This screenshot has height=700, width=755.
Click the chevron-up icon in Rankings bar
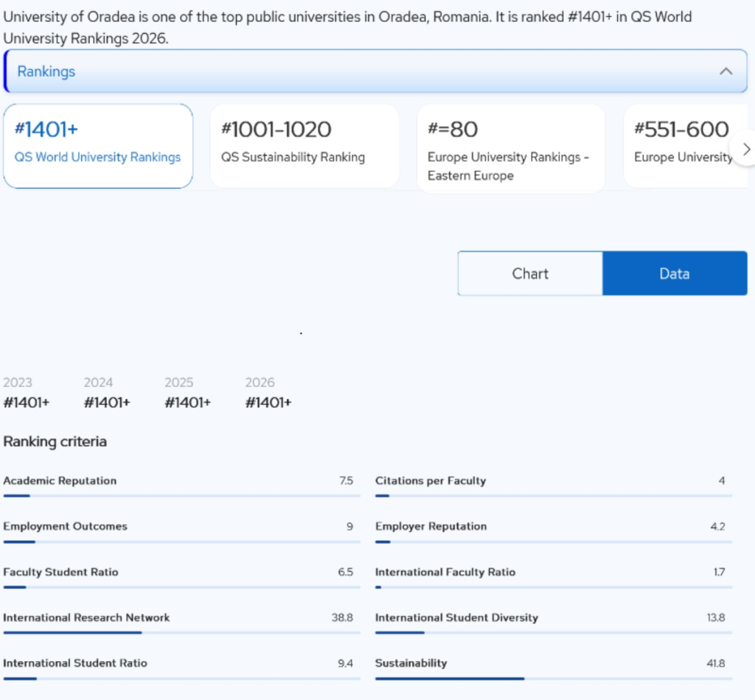click(x=726, y=71)
